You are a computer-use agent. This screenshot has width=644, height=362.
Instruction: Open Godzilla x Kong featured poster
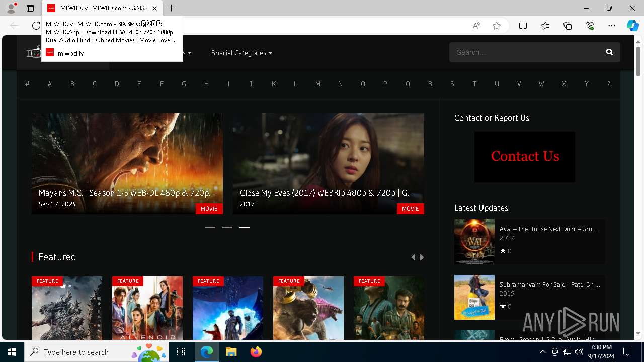coord(308,308)
